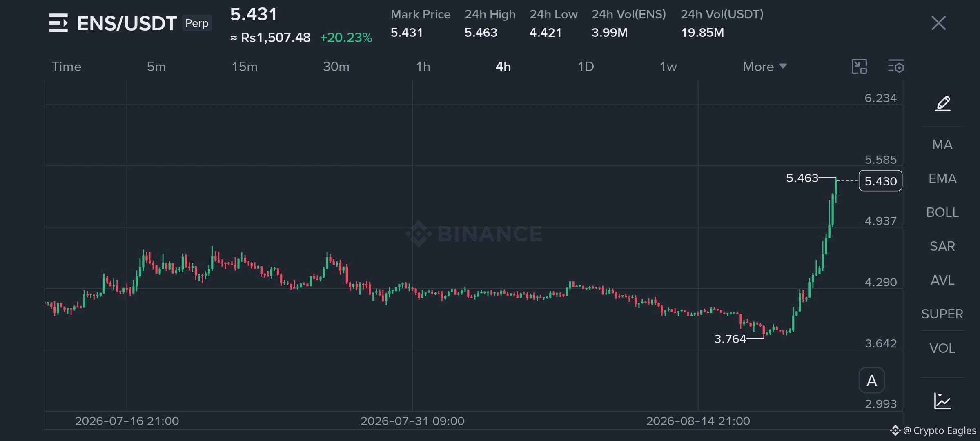Switch to the 1D timeframe
The height and width of the screenshot is (441, 980).
click(x=586, y=67)
